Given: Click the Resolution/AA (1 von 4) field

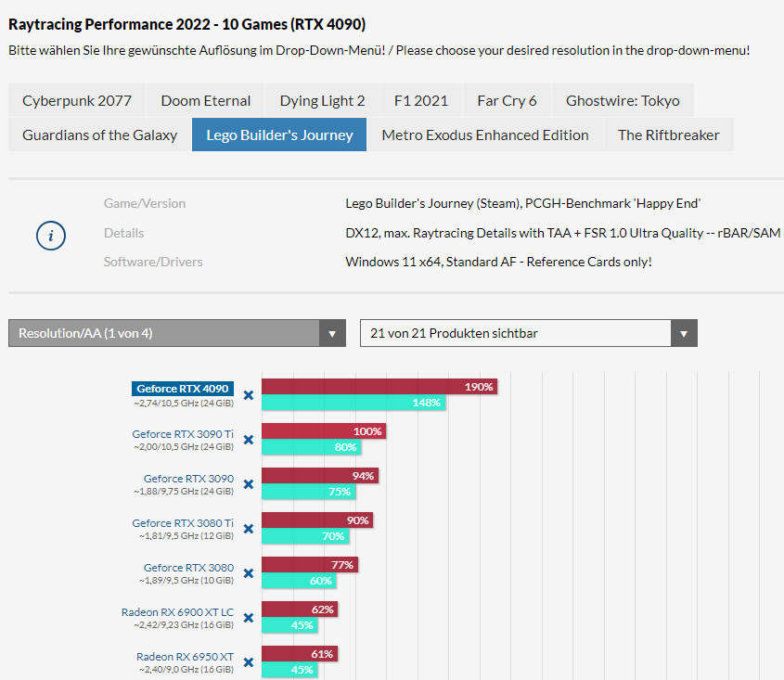Looking at the screenshot, I should [177, 333].
